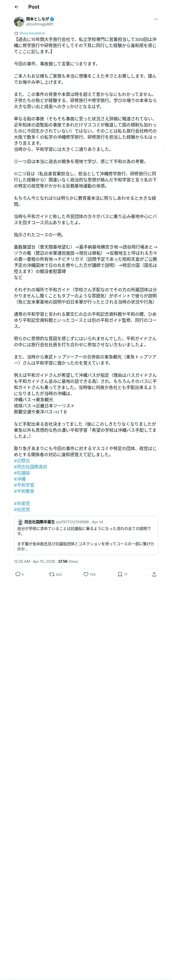Click the reply speech bubble icon

(x=18, y=574)
